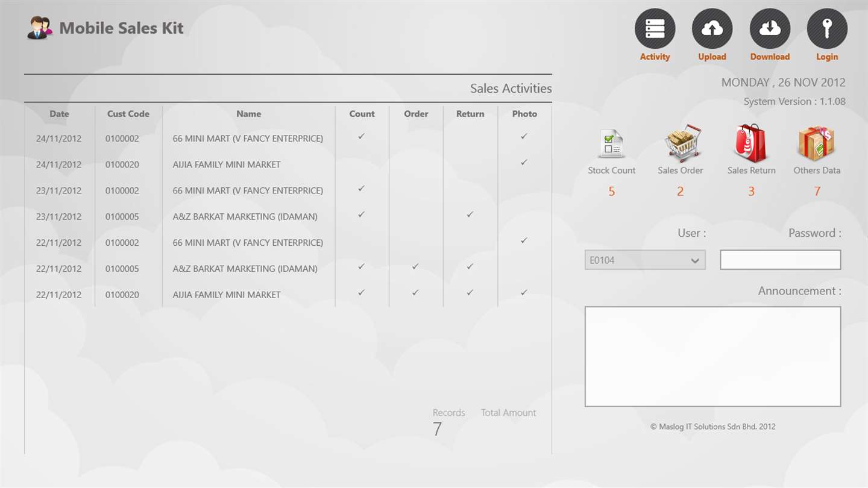Open the Sales Return bag icon
This screenshot has width=868, height=488.
(x=750, y=143)
